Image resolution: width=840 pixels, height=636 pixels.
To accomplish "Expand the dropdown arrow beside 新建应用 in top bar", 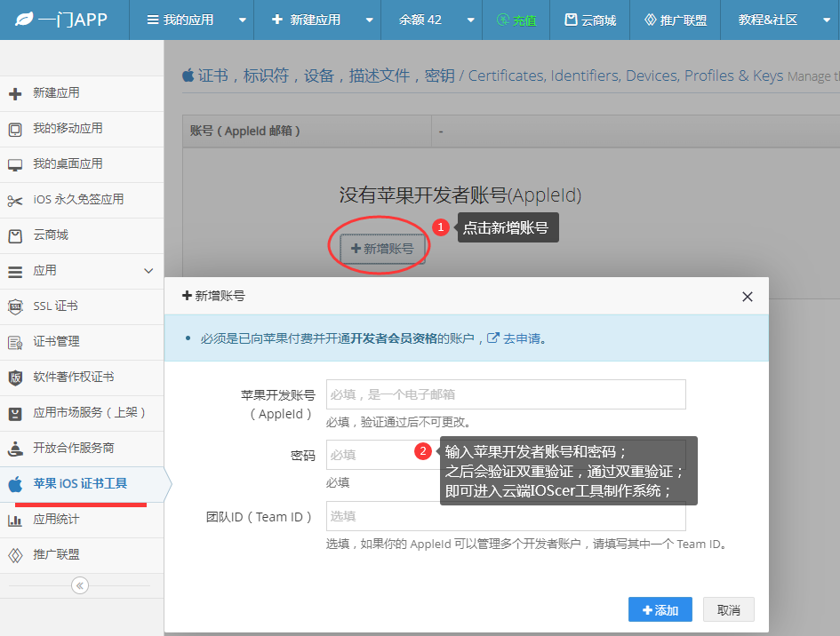I will tap(369, 20).
